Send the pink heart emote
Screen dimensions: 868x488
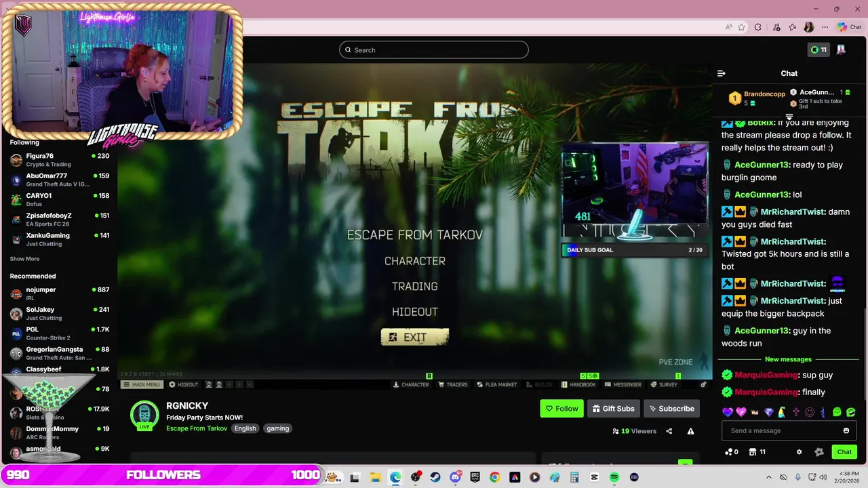point(741,412)
